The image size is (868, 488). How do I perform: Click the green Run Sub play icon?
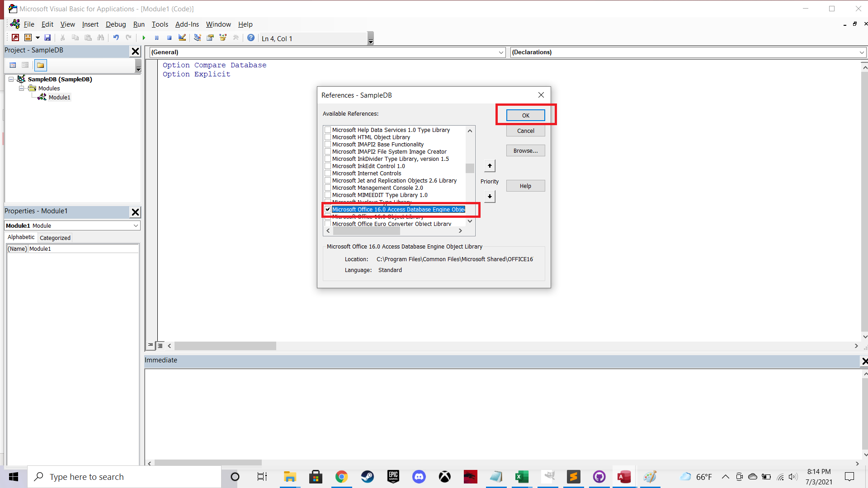(144, 38)
